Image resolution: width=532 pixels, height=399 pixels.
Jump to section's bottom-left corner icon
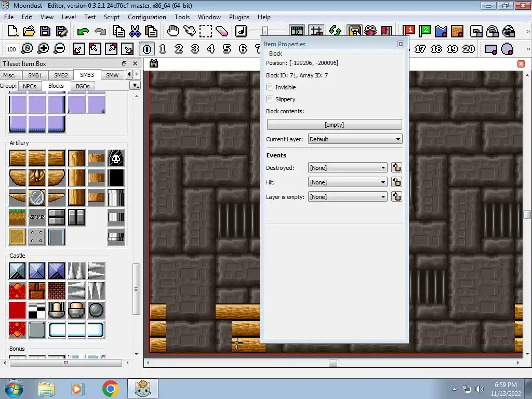78,49
